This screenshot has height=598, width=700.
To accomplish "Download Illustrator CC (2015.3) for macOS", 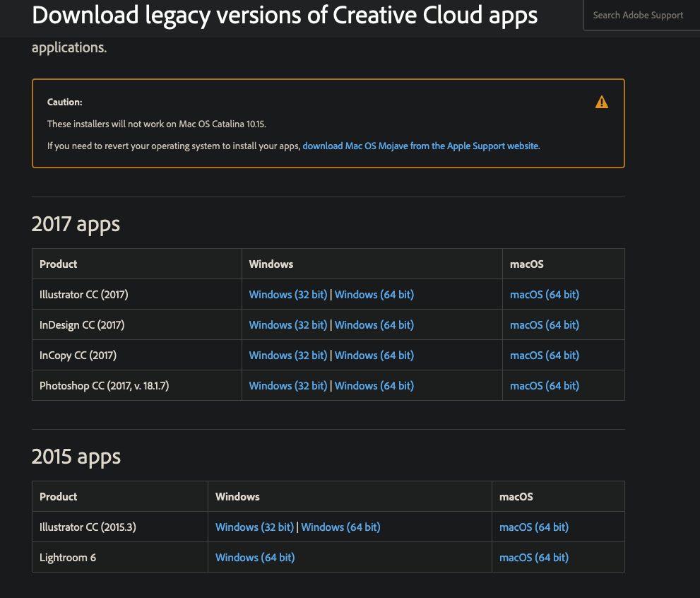I will 533,527.
